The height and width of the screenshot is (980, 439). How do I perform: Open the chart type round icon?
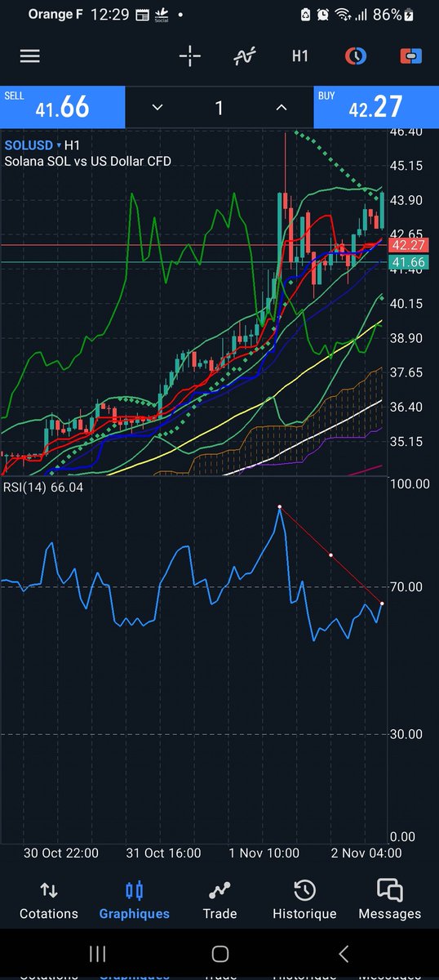tap(356, 56)
